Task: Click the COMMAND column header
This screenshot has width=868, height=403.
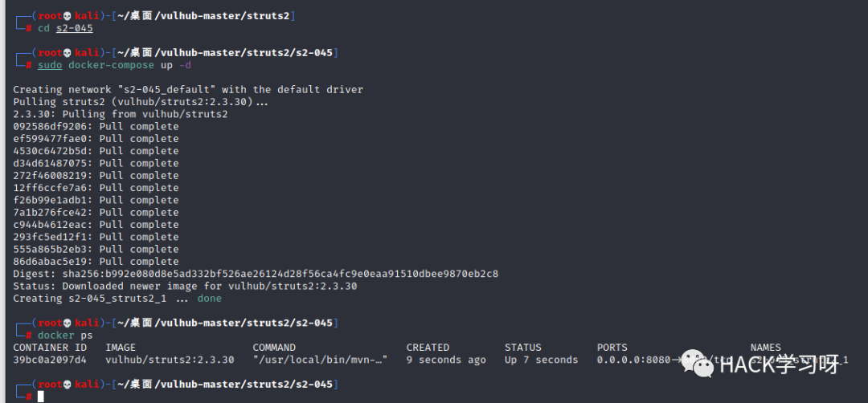Action: [x=274, y=348]
